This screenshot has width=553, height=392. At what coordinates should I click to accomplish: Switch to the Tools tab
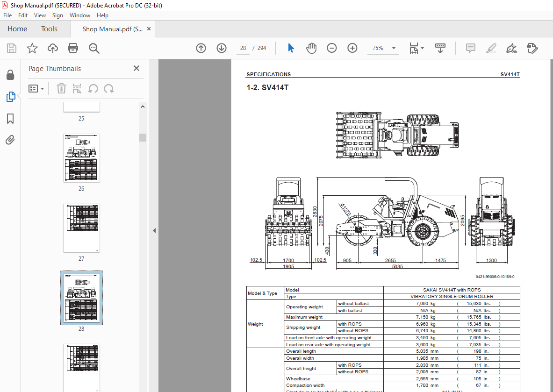[x=49, y=29]
